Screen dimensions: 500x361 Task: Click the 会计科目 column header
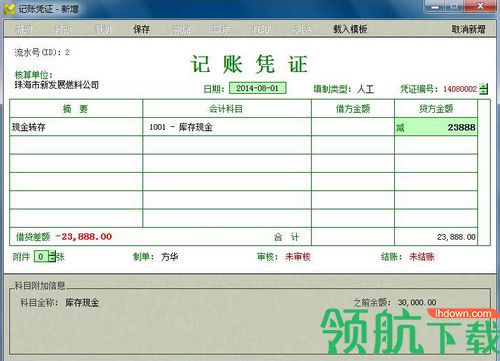click(227, 109)
